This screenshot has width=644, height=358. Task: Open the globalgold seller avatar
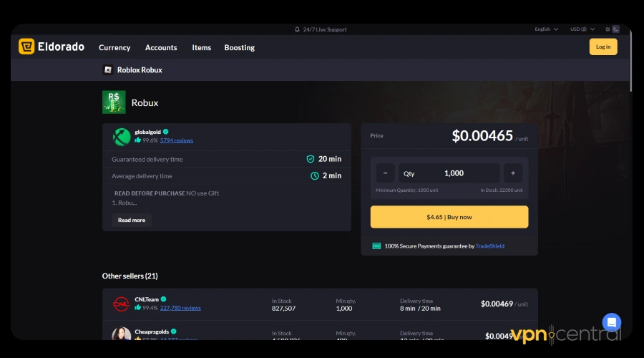122,136
